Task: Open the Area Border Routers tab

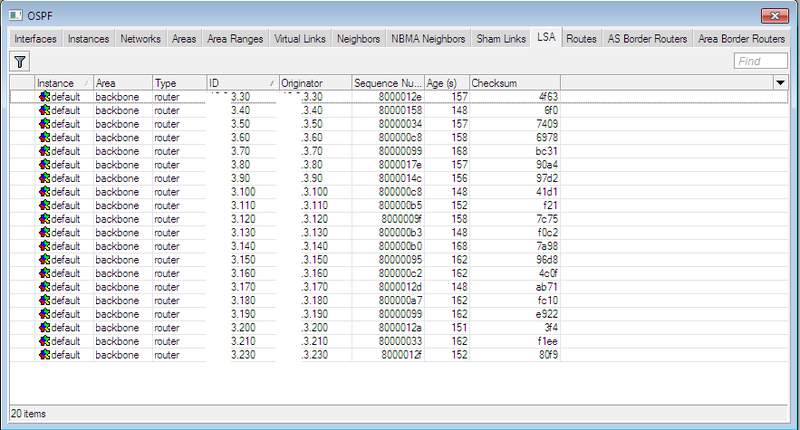Action: [741, 39]
